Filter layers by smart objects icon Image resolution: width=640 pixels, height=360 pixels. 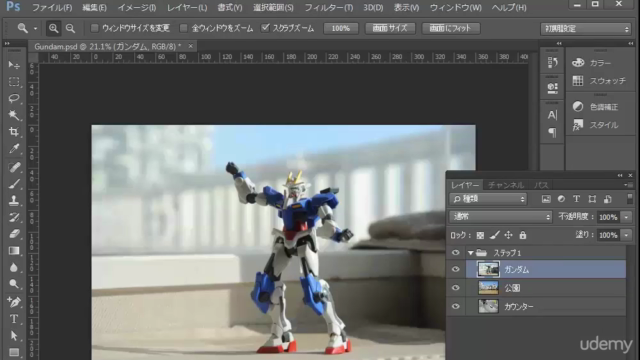pos(607,199)
